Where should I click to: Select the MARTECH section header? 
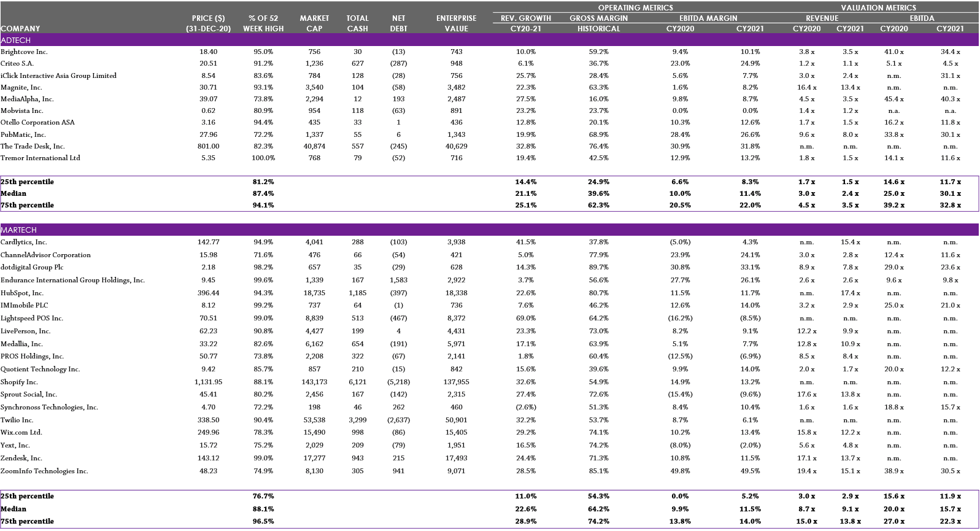(x=489, y=230)
